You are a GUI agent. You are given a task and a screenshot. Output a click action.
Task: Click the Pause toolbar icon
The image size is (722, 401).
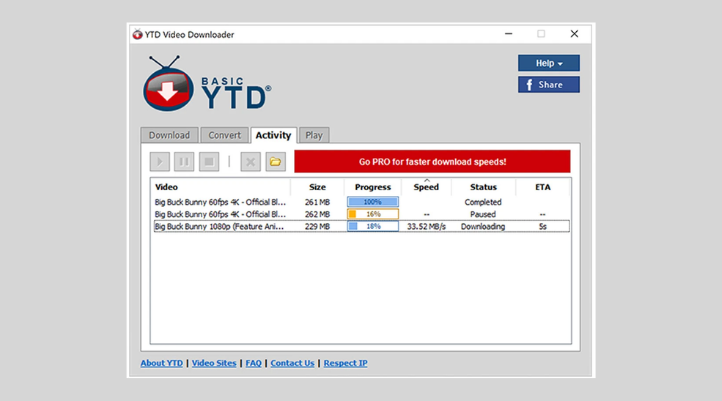coord(184,162)
